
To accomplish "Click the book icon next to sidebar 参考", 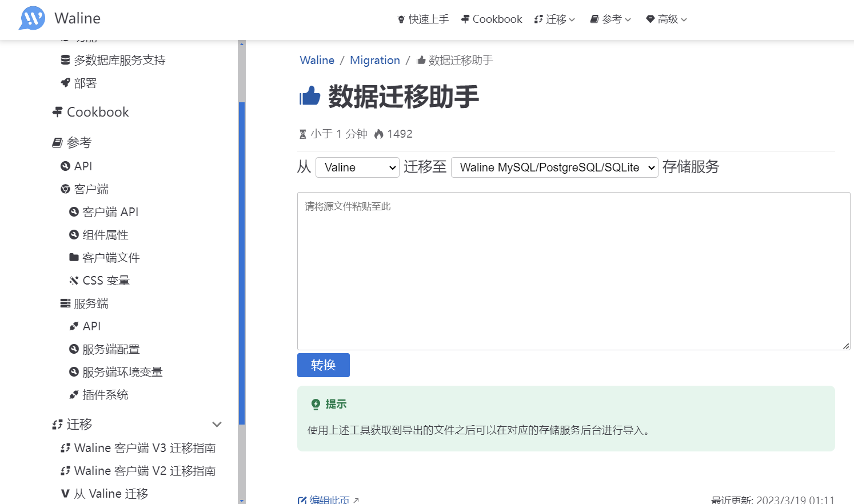I will 57,142.
